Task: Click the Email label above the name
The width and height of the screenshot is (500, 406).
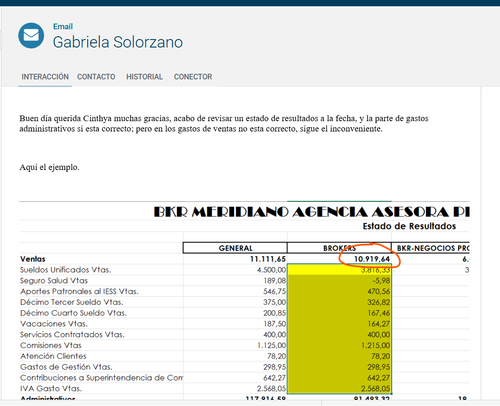Action: (63, 26)
